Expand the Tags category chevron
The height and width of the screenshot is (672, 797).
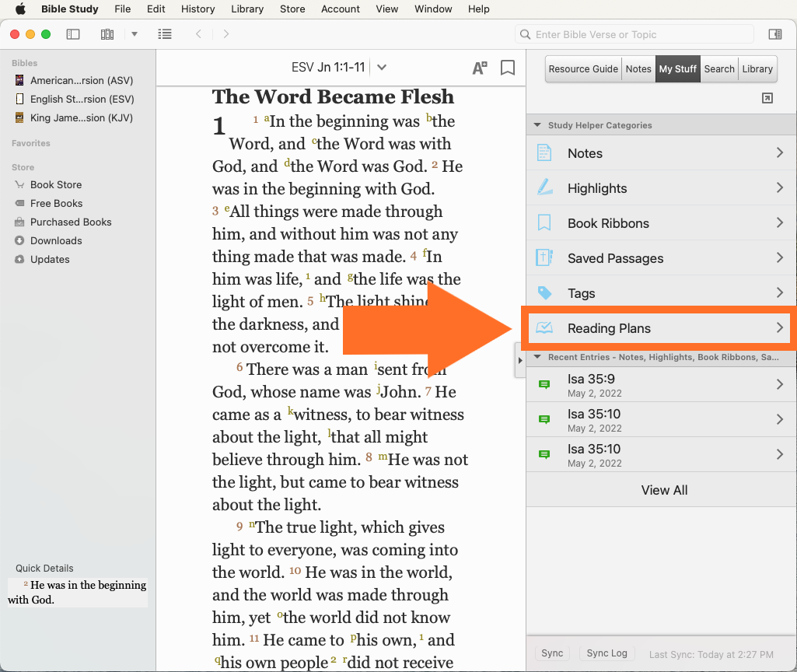tap(780, 292)
